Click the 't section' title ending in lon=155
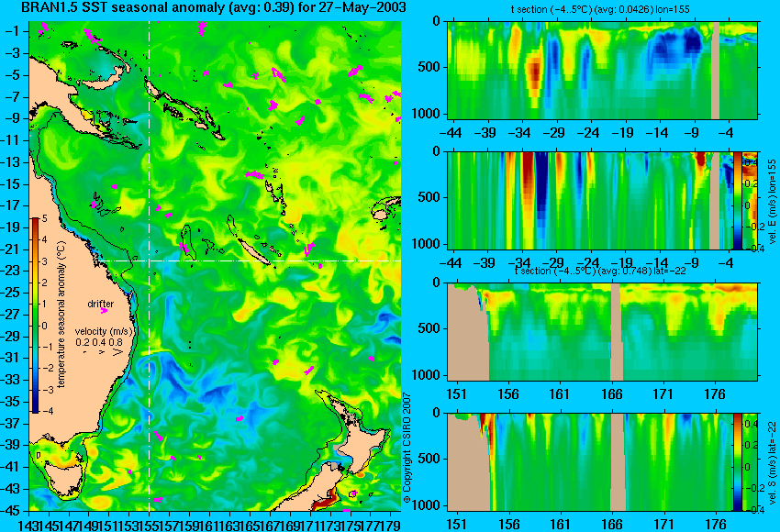Screen dimensions: 780x532 600,9
